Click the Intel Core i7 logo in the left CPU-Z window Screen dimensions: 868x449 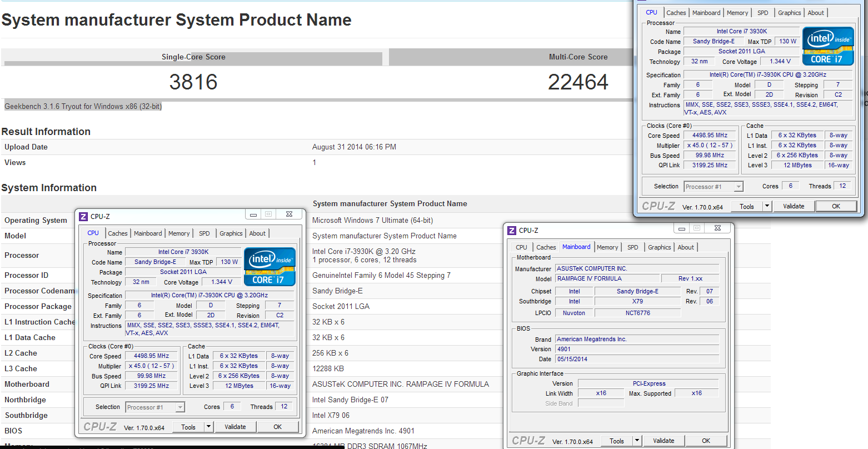tap(270, 266)
